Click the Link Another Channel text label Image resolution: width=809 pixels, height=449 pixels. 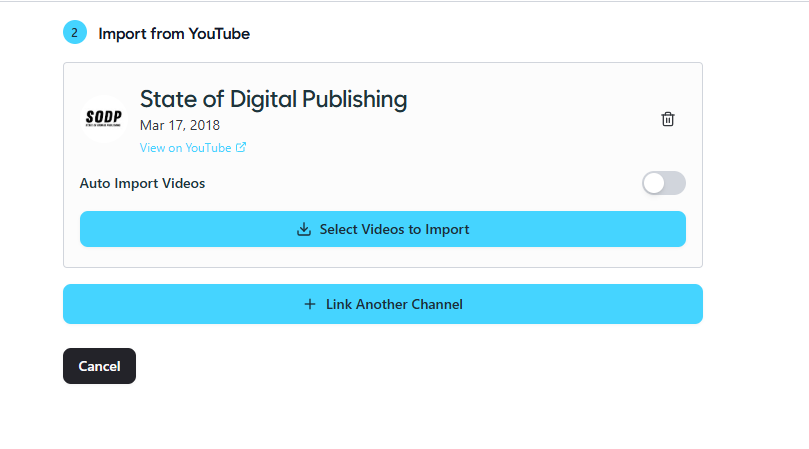coord(394,304)
